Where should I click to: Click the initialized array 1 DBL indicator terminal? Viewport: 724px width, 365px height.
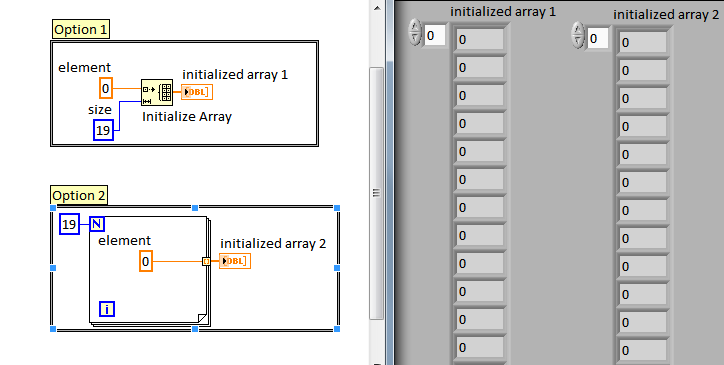pos(197,92)
